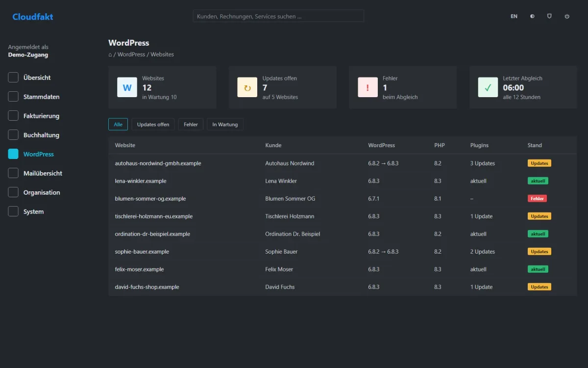Switch language to EN
Screen dimensions: 588x368
tap(514, 16)
